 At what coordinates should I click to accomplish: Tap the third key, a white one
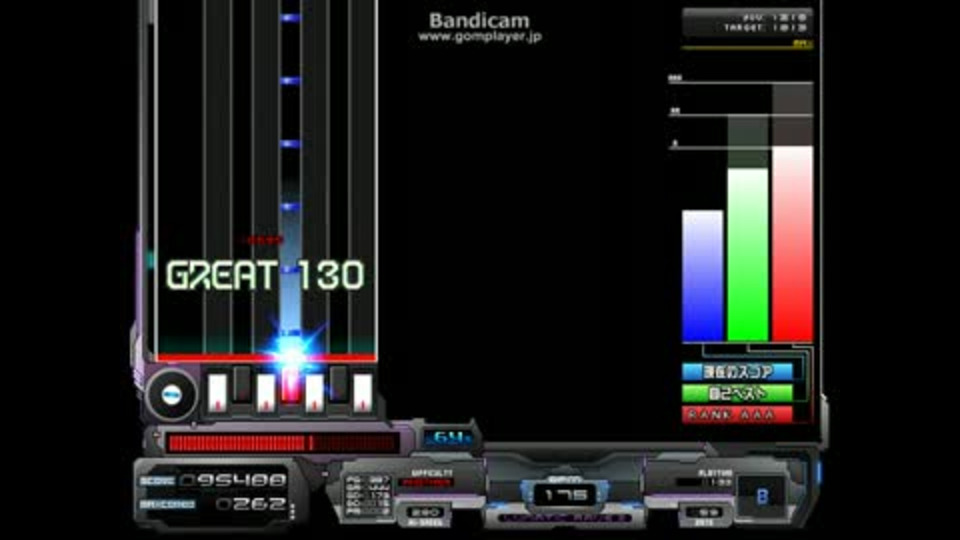266,392
